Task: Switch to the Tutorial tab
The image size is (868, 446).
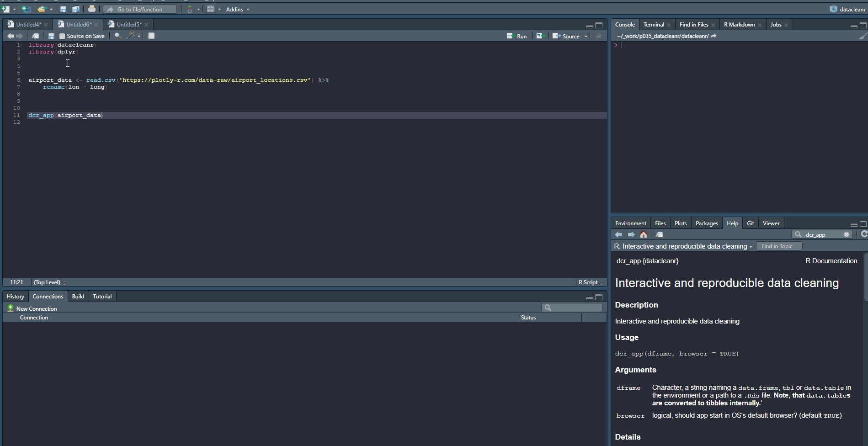Action: (102, 297)
